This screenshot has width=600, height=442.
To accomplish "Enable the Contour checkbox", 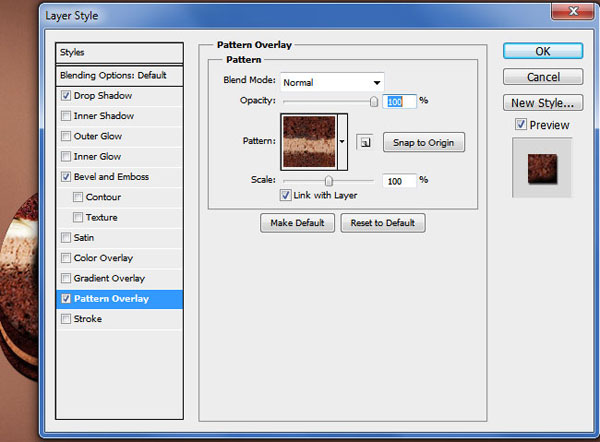I will click(x=78, y=197).
